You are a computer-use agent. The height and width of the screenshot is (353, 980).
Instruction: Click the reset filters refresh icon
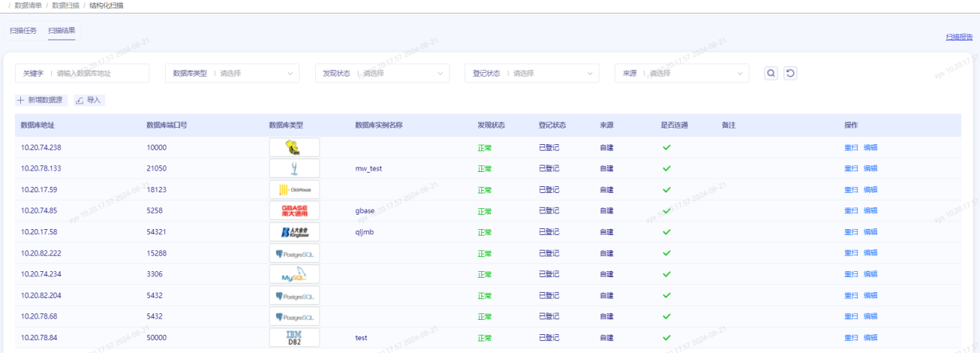(x=790, y=73)
